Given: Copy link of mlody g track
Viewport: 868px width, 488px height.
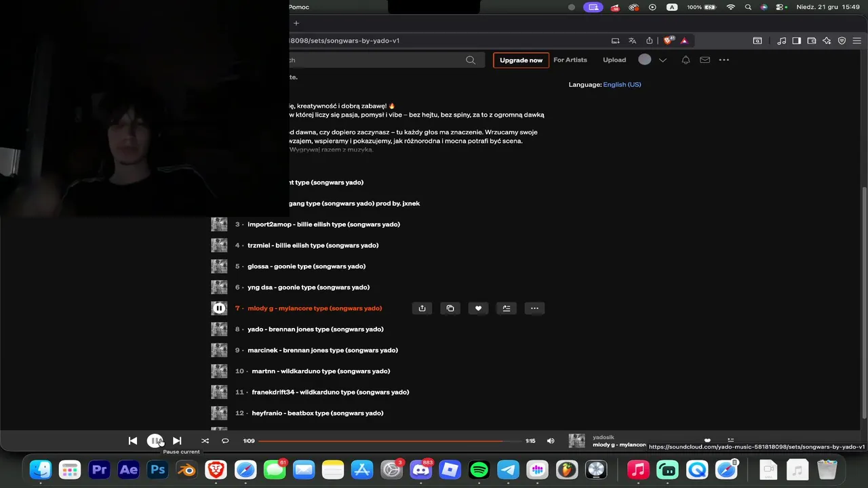Looking at the screenshot, I should (x=450, y=308).
